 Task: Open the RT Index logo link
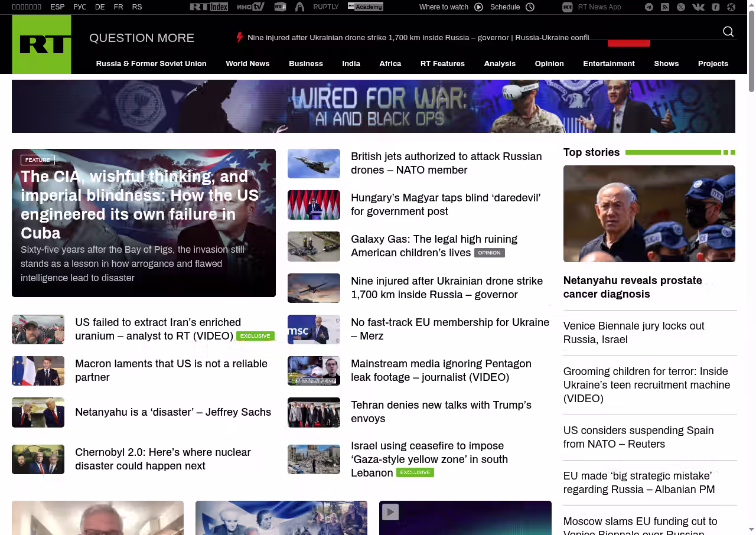coord(208,7)
